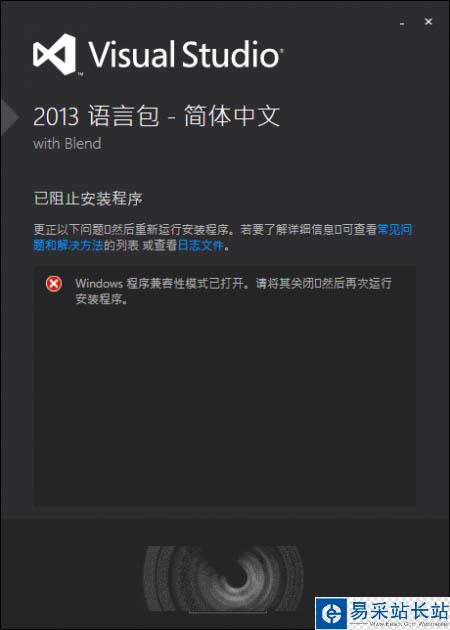The width and height of the screenshot is (450, 630).
Task: Click the 易采站长站 watermark text
Action: (398, 611)
